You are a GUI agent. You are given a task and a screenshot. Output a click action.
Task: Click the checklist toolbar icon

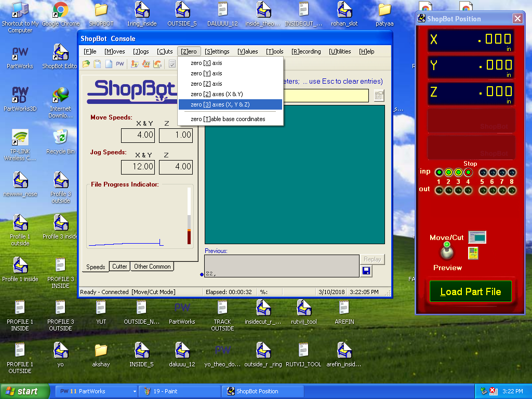tap(172, 64)
